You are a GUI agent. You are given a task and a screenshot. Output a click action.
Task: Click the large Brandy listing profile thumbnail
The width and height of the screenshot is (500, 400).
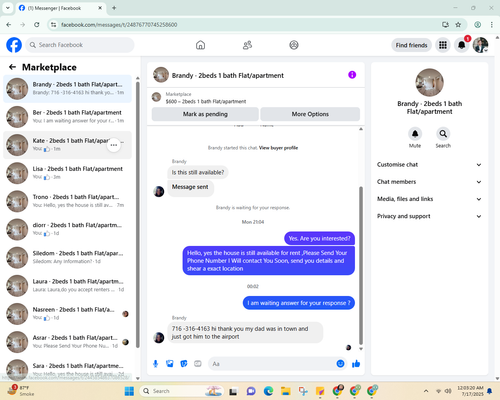(429, 82)
